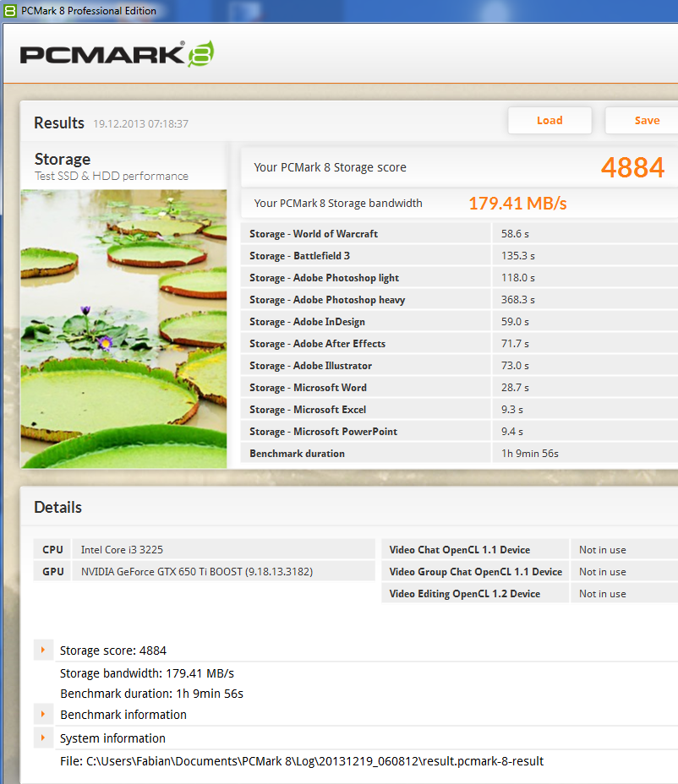Click the 118.0 s result value

click(x=518, y=277)
